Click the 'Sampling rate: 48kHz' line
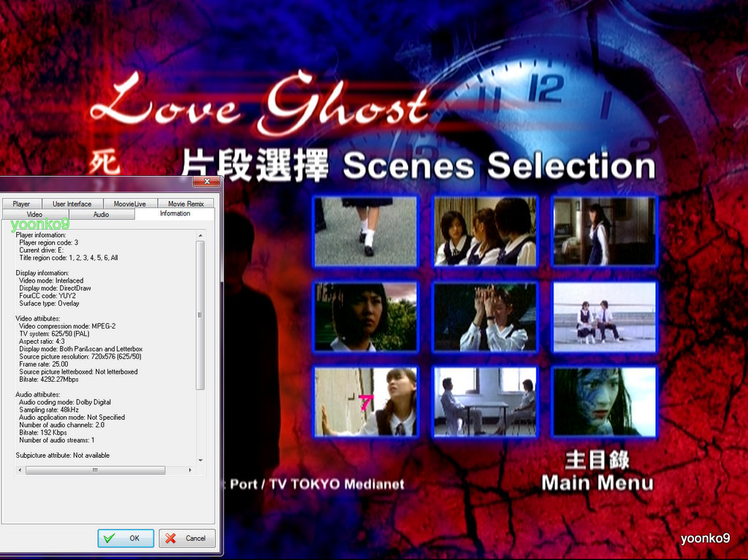Screen dimensions: 748x560 click(49, 410)
